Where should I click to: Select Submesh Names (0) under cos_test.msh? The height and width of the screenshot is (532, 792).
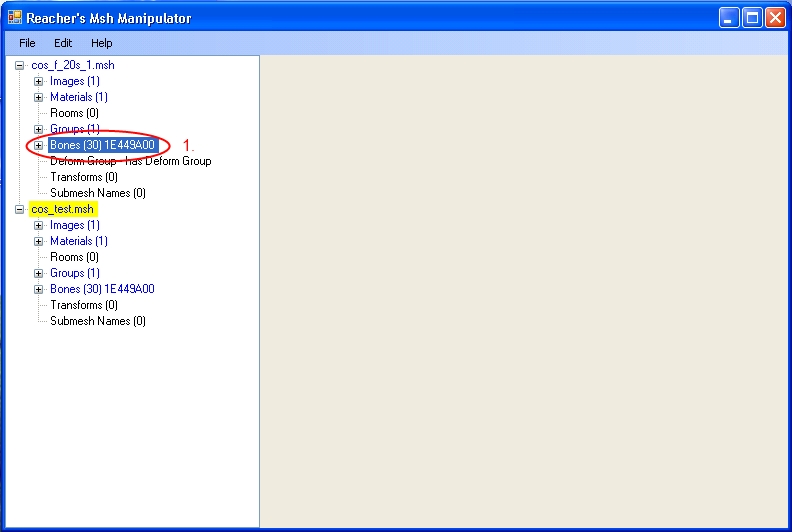coord(98,321)
